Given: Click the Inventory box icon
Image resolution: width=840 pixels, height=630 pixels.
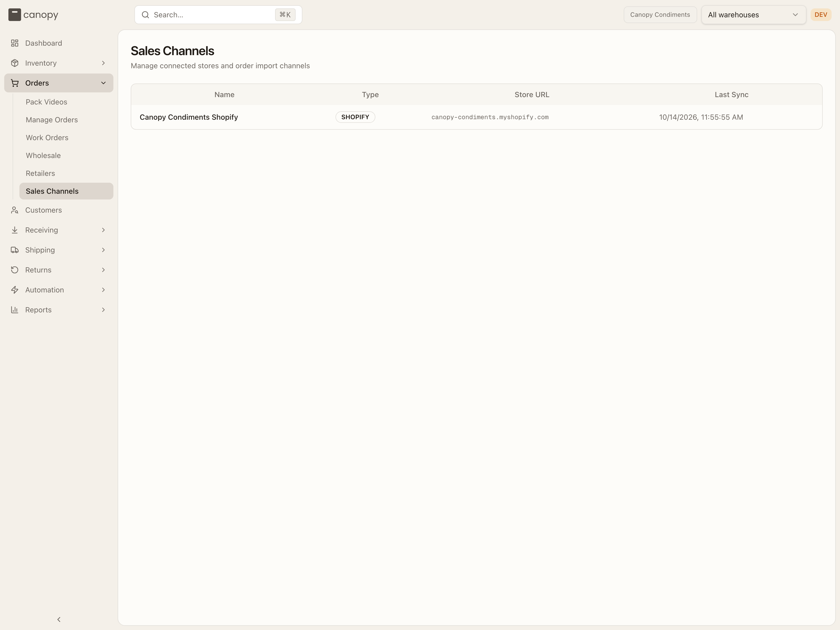Looking at the screenshot, I should pyautogui.click(x=15, y=63).
